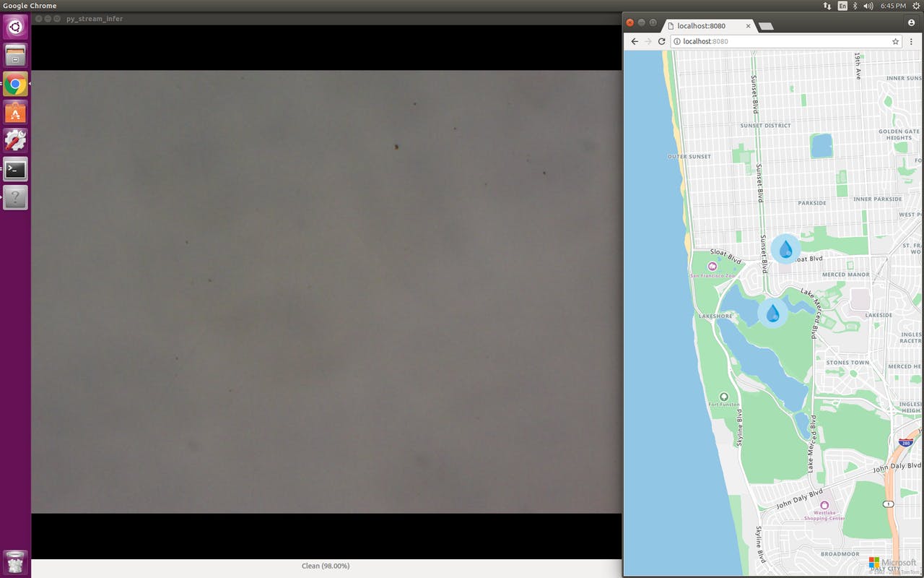
Task: Click the Clean (98.00%) status text
Action: [326, 566]
